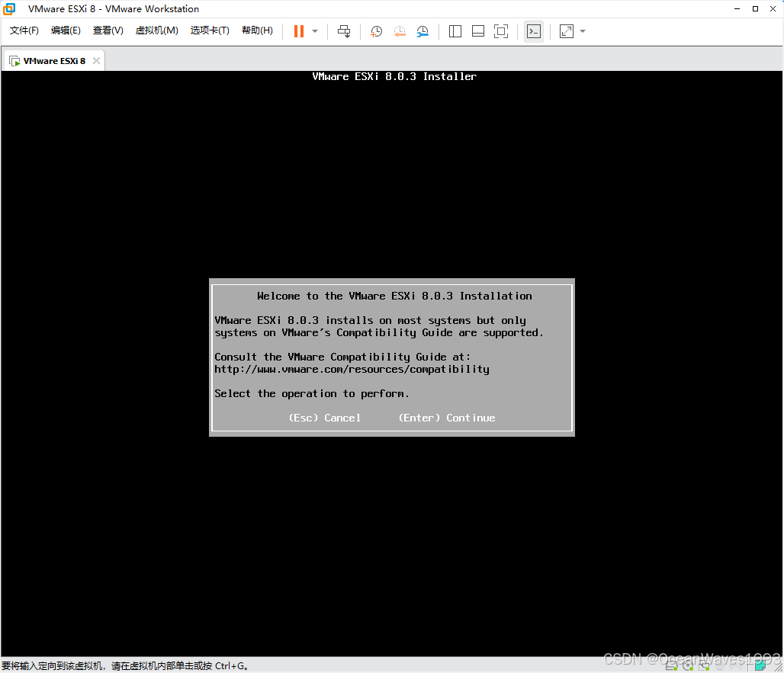Screen dimensions: 784x673
Task: Click the (Esc) Cancel option
Action: [324, 418]
